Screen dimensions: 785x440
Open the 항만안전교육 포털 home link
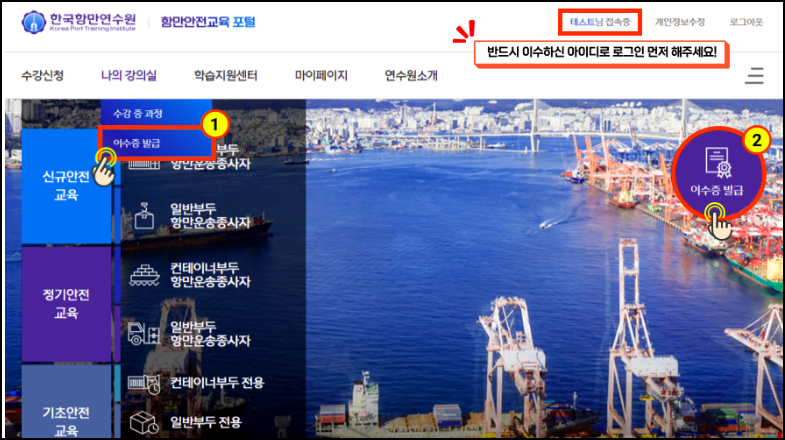pos(208,22)
